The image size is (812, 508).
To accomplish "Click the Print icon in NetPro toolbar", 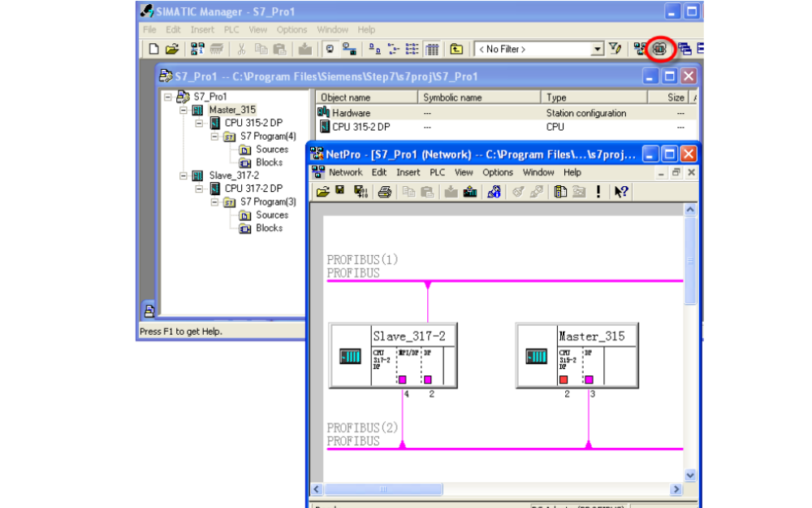I will click(x=384, y=192).
